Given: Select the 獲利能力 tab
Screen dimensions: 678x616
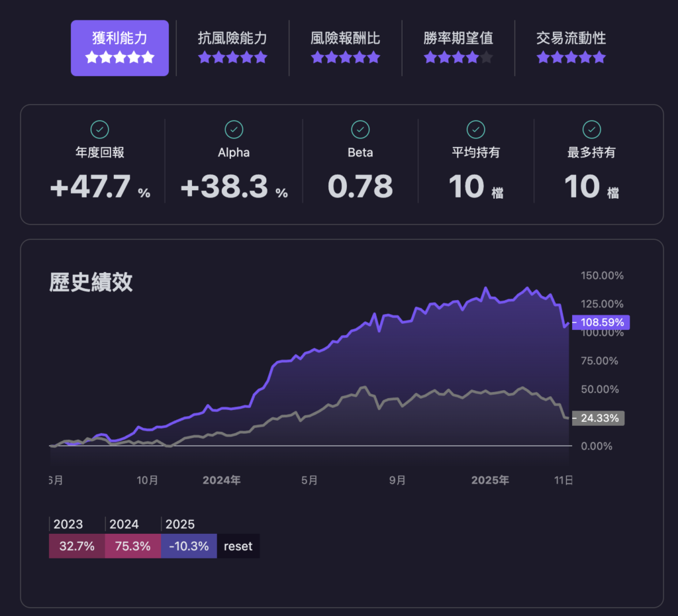Looking at the screenshot, I should pyautogui.click(x=120, y=48).
